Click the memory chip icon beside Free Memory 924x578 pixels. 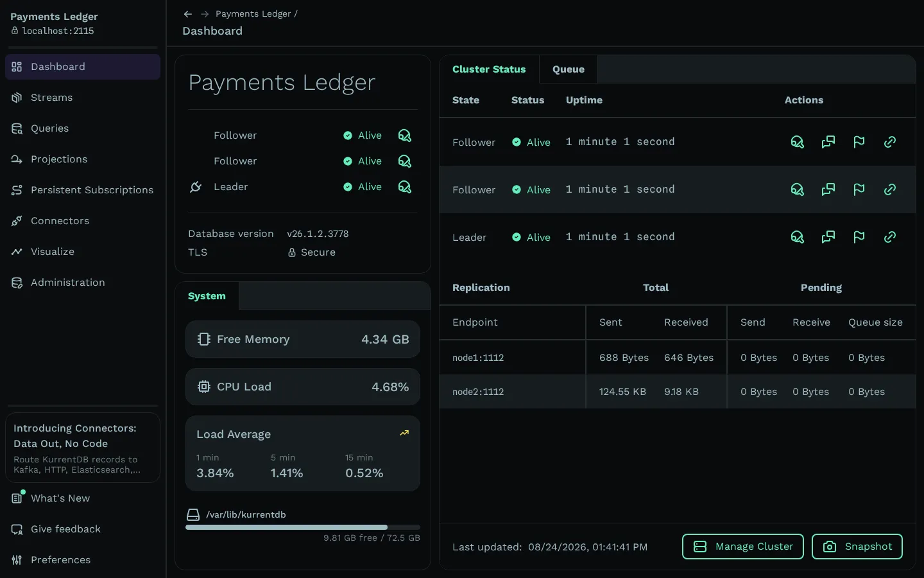point(204,339)
